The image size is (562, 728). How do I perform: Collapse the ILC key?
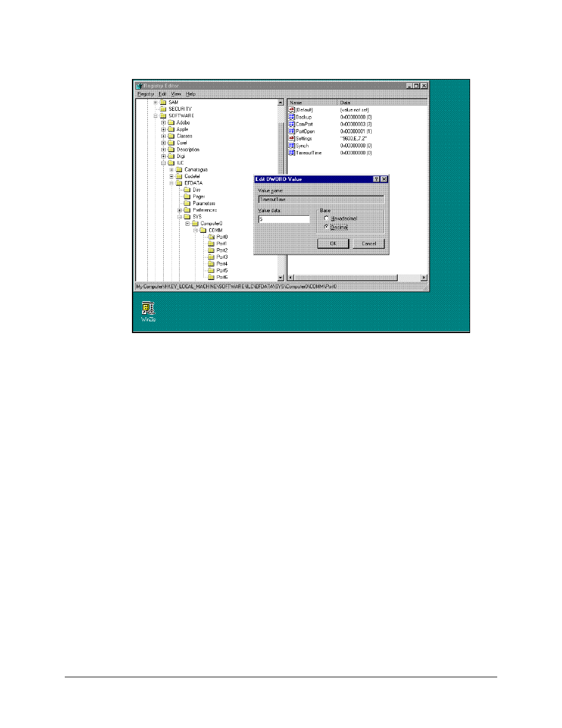[x=164, y=163]
